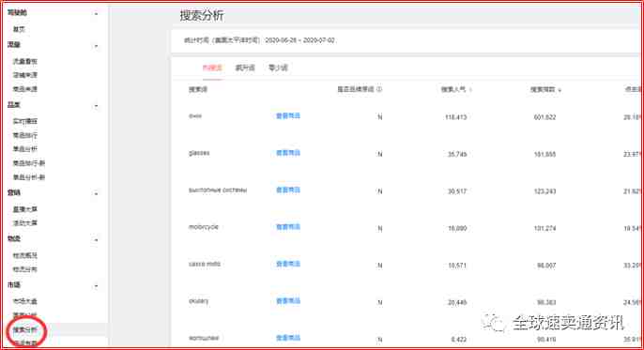The image size is (644, 350).
Task: Select 搜索分析 in the sidebar
Action: pos(25,330)
